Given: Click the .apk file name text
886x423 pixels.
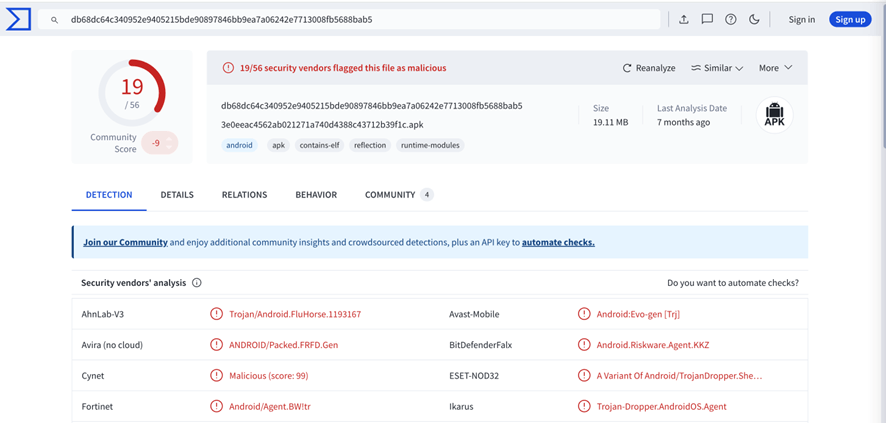Looking at the screenshot, I should pyautogui.click(x=322, y=124).
